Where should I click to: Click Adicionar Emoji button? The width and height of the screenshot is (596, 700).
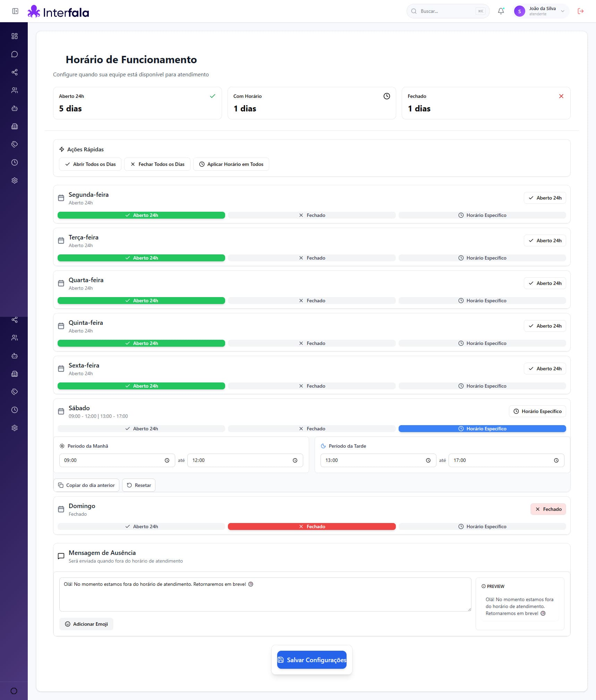click(86, 624)
